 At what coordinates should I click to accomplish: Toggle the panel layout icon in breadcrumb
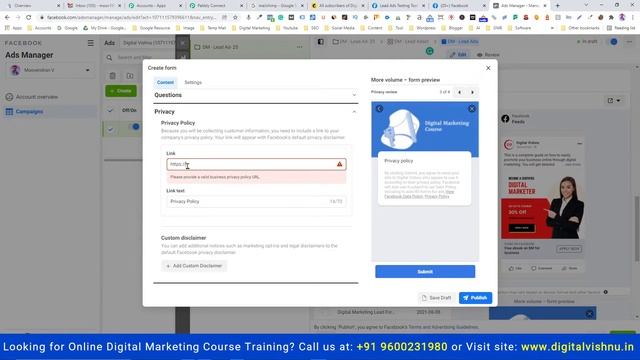[x=321, y=42]
